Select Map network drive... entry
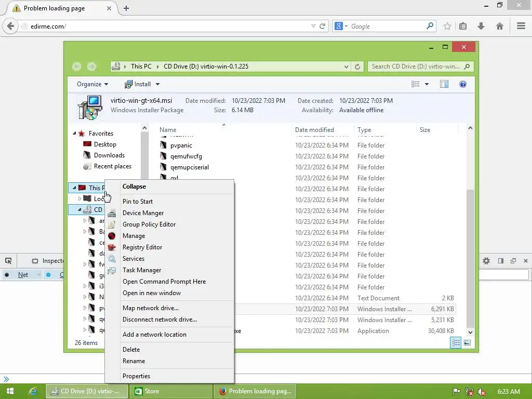Viewport: 532px width, 399px height. tap(151, 308)
